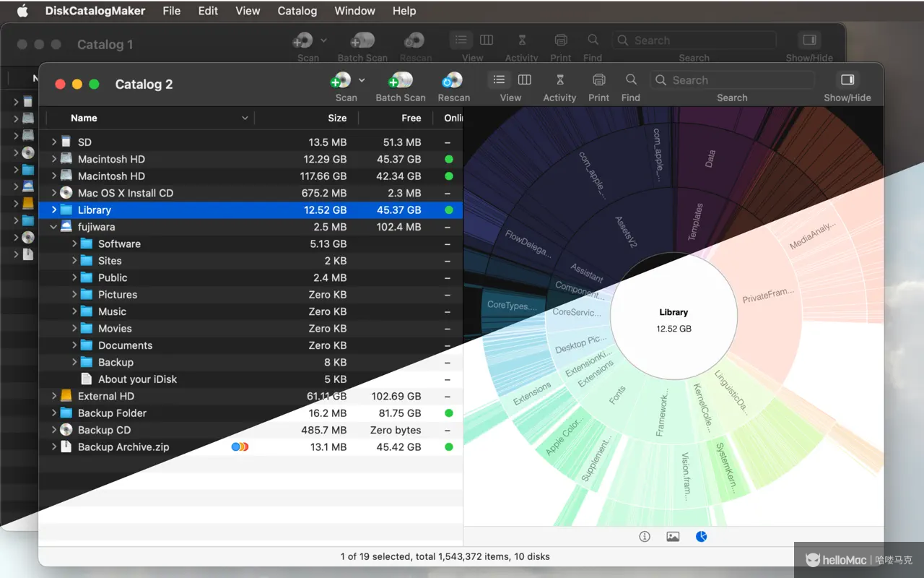Open the DiskCatalogMaker application menu
924x578 pixels.
pyautogui.click(x=95, y=11)
